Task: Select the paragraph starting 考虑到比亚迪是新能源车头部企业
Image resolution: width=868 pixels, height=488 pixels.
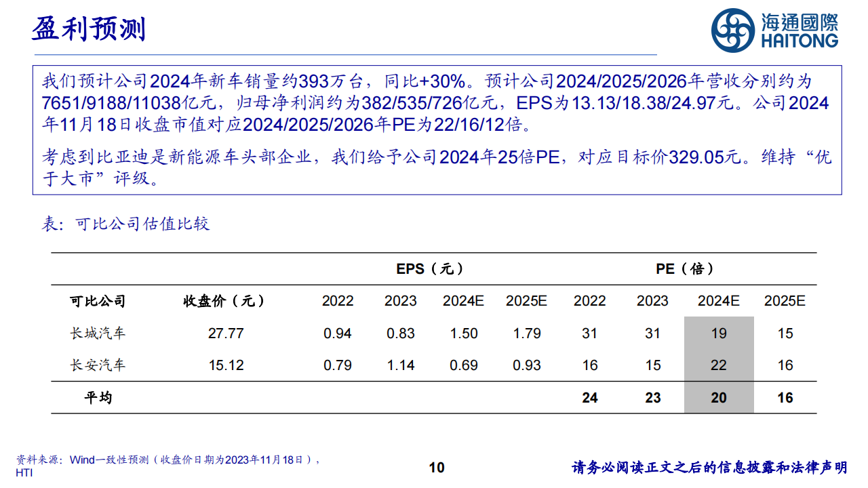Action: 437,169
